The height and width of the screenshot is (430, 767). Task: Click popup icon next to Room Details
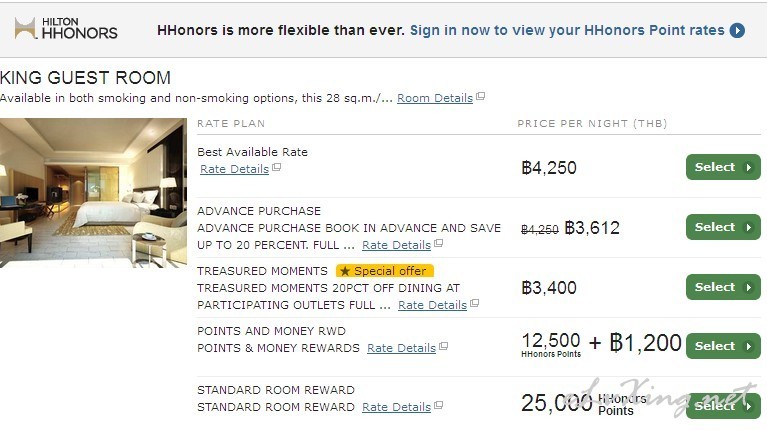480,96
